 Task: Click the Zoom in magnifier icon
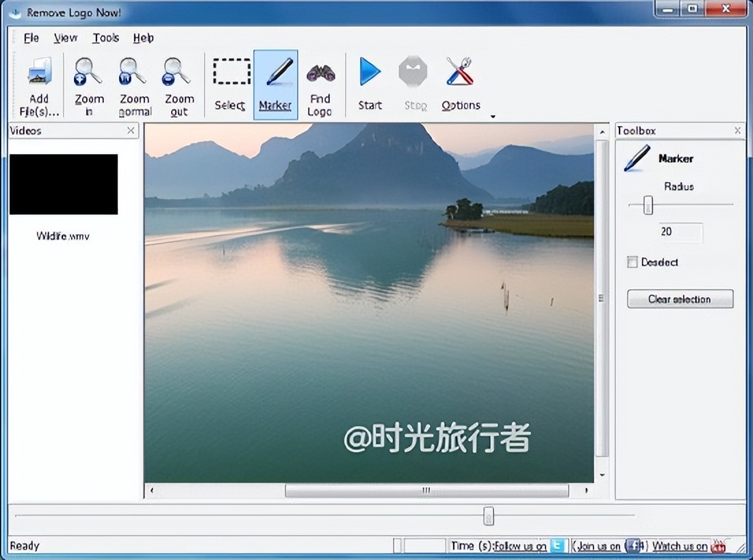pos(88,73)
